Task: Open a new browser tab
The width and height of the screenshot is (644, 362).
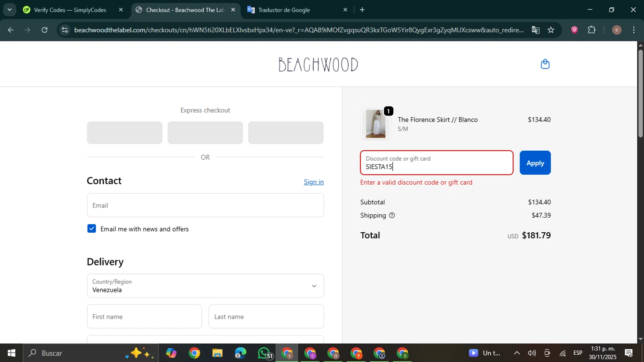Action: [362, 9]
